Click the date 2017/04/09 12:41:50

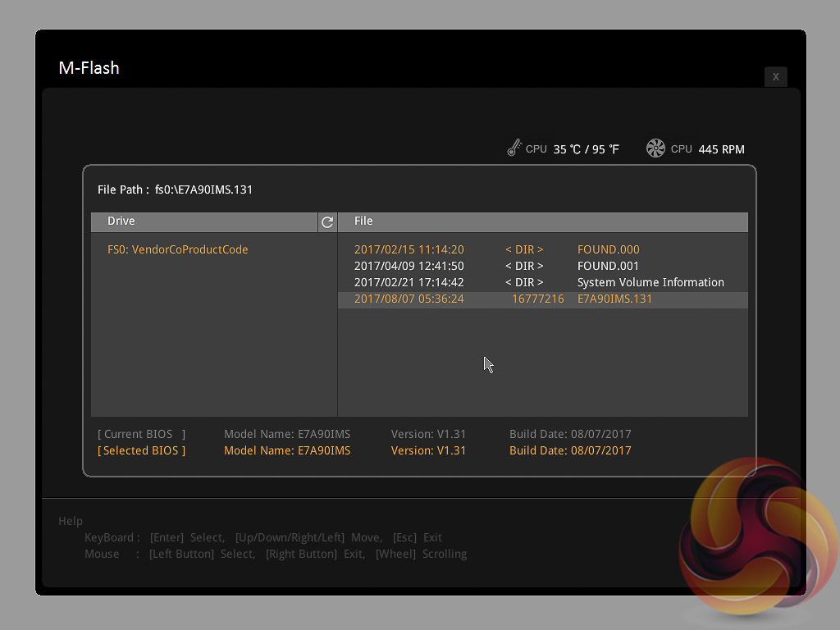tap(409, 267)
